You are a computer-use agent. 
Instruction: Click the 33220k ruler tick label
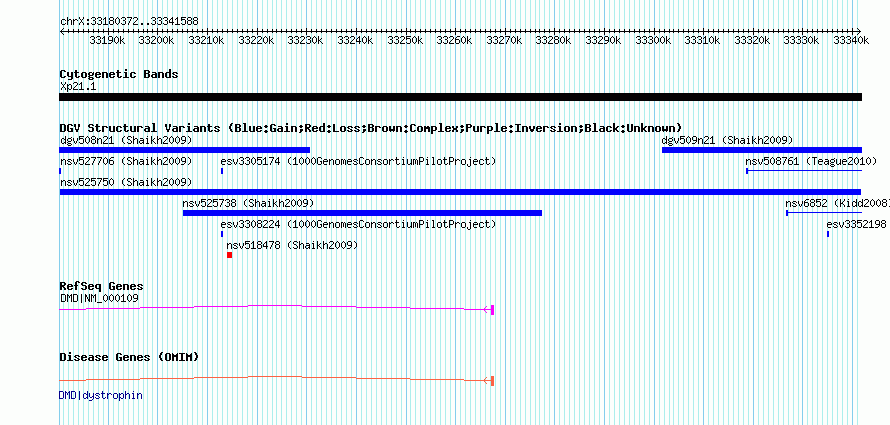click(x=257, y=40)
